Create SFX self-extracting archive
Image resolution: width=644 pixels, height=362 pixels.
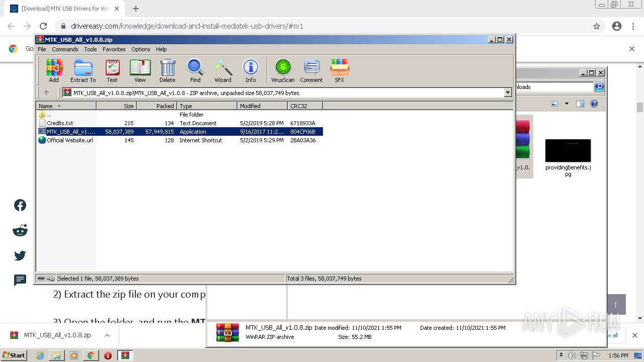point(340,71)
